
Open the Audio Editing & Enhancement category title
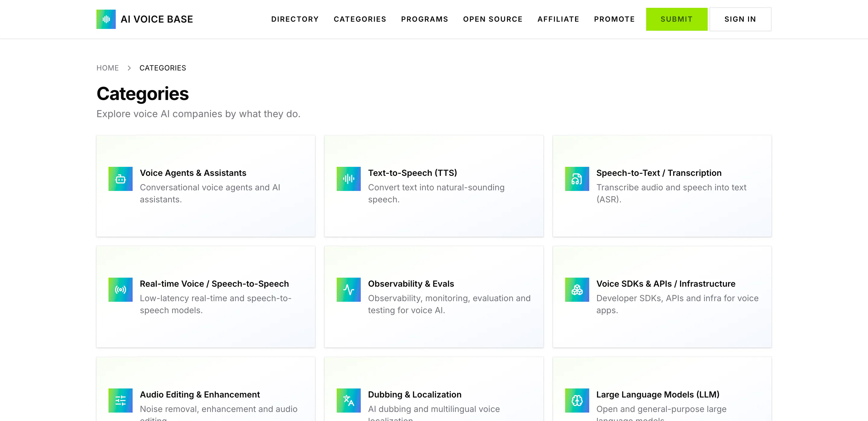[200, 394]
